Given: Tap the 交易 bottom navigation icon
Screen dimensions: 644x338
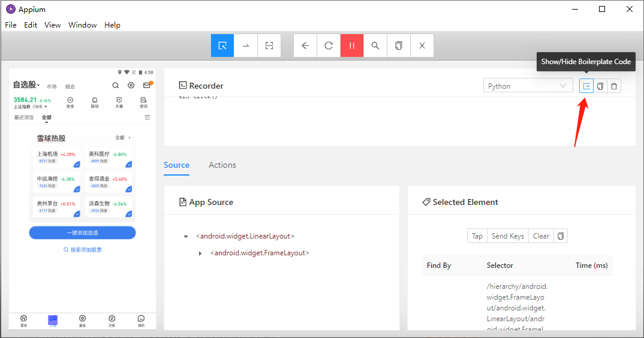Looking at the screenshot, I should 112,321.
